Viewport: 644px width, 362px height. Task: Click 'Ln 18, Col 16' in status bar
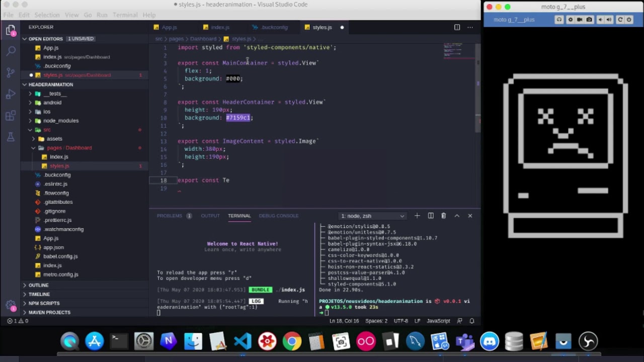pyautogui.click(x=344, y=321)
